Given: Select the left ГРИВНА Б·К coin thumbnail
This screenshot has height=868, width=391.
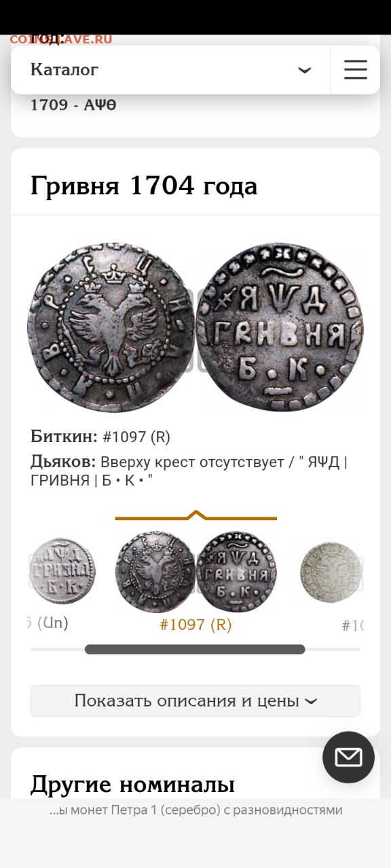Looking at the screenshot, I should [x=62, y=572].
